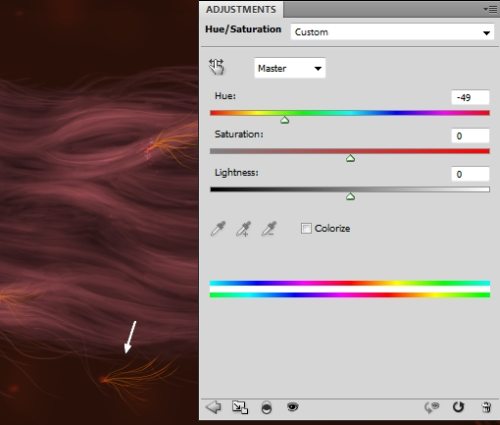The image size is (500, 425).
Task: Reset adjustment to defaults
Action: 458,407
